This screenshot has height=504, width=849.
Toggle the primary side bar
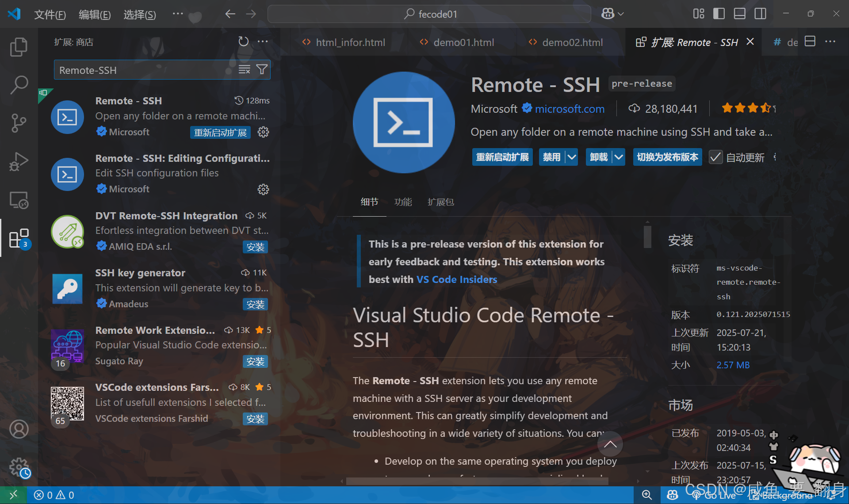[719, 14]
